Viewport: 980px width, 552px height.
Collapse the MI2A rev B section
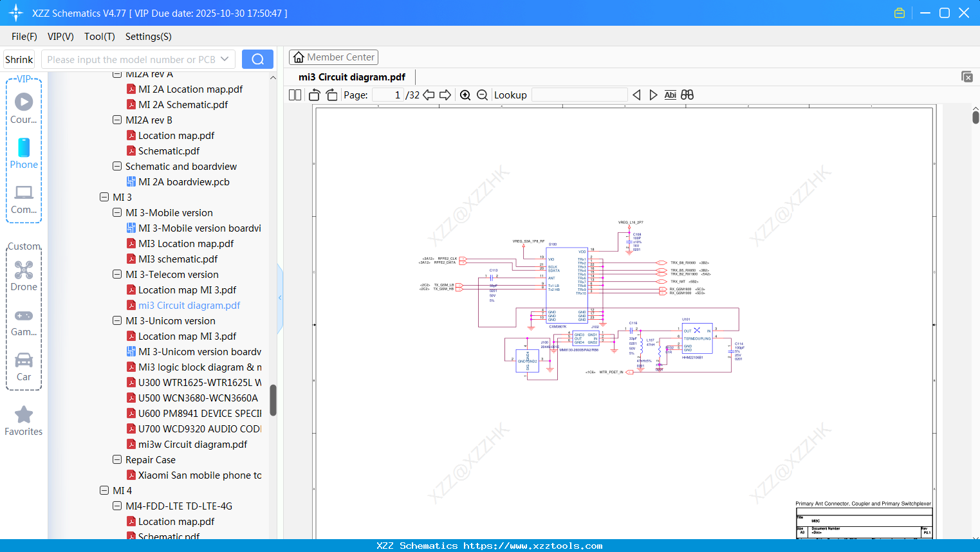click(x=117, y=120)
